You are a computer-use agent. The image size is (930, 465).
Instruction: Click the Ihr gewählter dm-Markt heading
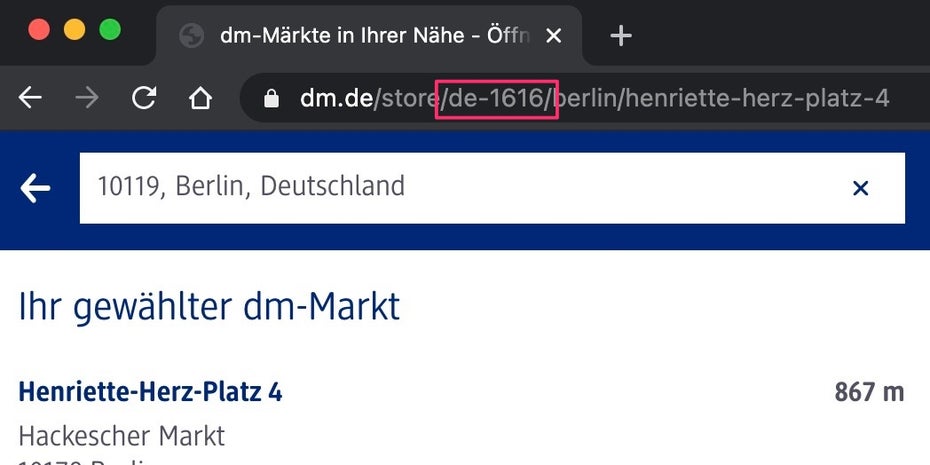tap(209, 307)
